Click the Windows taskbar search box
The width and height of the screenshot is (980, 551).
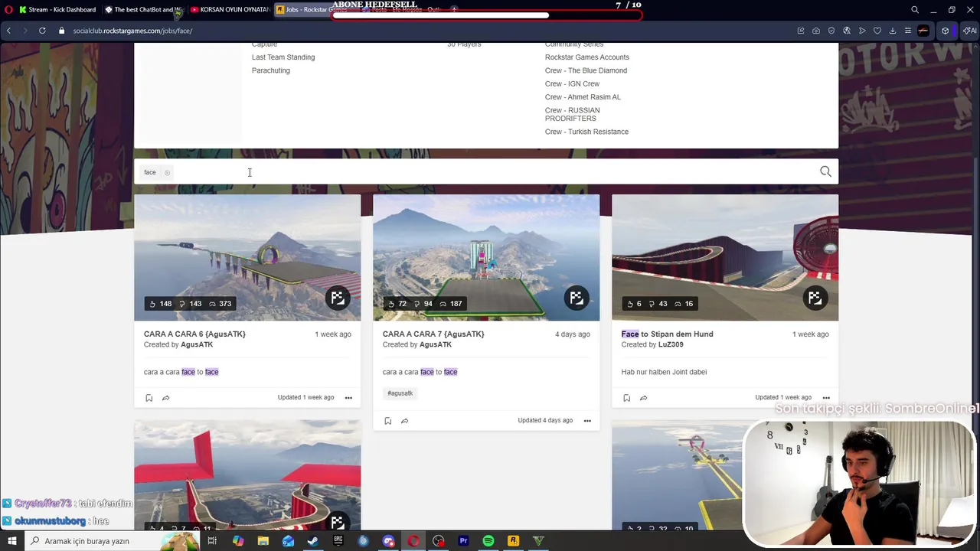111,541
